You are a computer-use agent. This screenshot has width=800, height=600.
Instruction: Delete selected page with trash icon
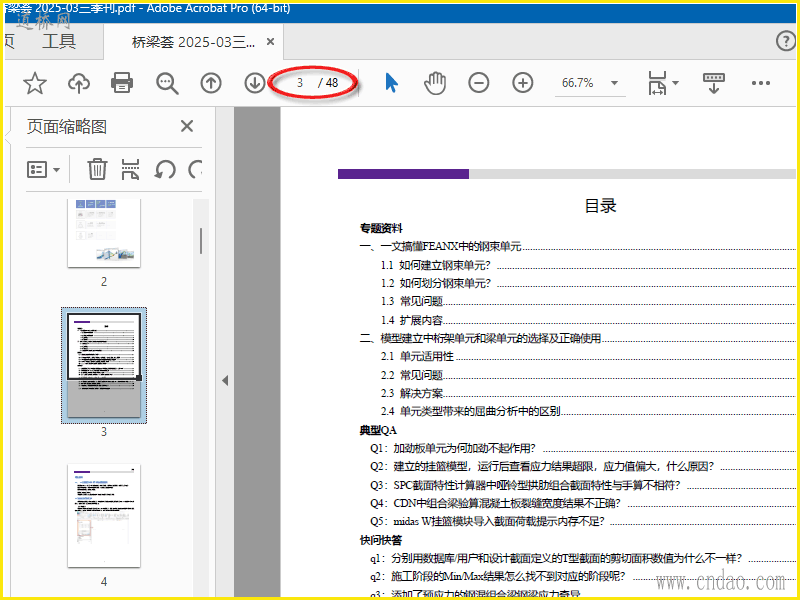[x=97, y=169]
